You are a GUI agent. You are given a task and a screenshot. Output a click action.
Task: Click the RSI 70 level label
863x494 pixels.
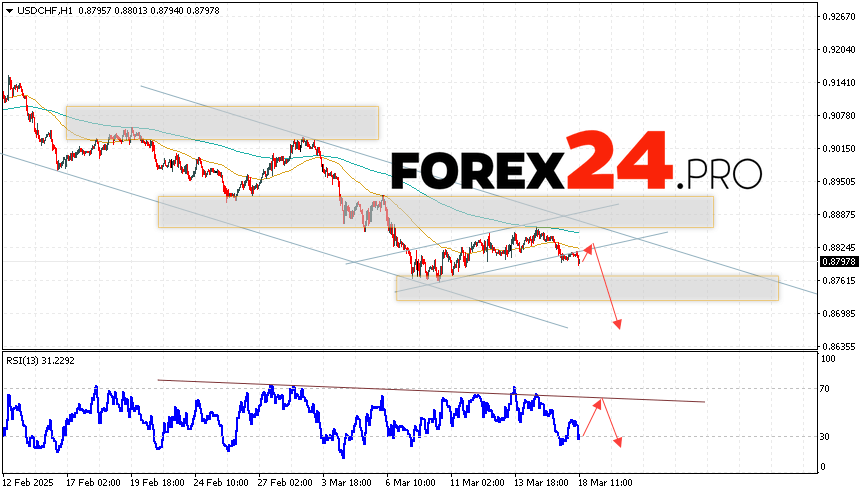click(x=827, y=388)
